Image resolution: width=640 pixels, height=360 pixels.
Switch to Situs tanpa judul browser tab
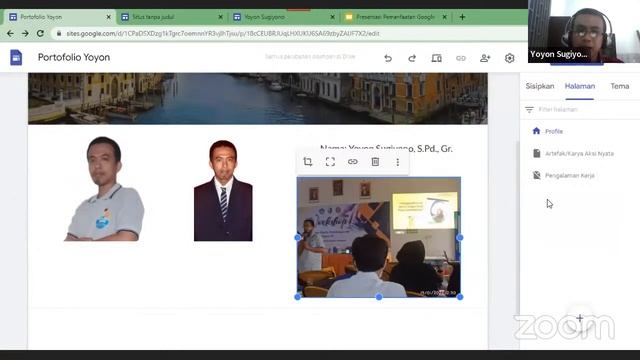tap(171, 17)
